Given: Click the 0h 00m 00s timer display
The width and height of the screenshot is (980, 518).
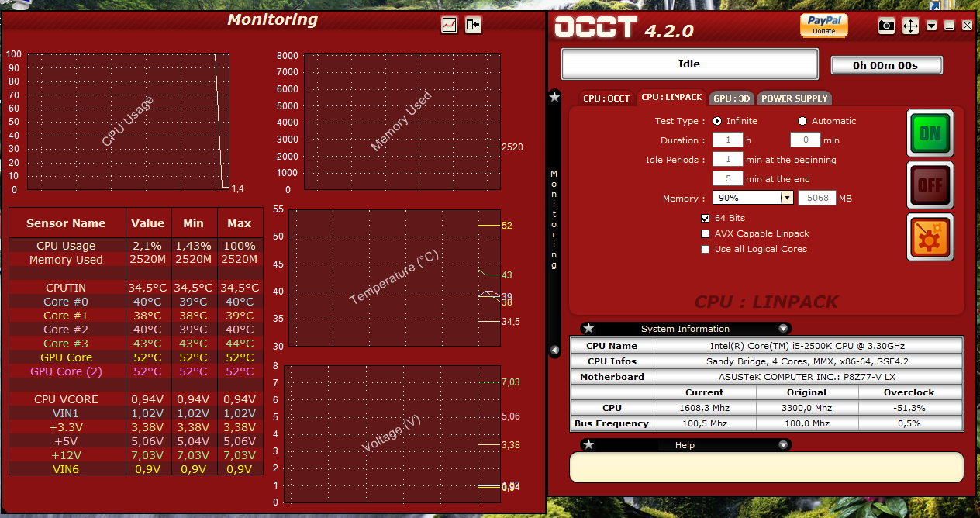Looking at the screenshot, I should (885, 66).
